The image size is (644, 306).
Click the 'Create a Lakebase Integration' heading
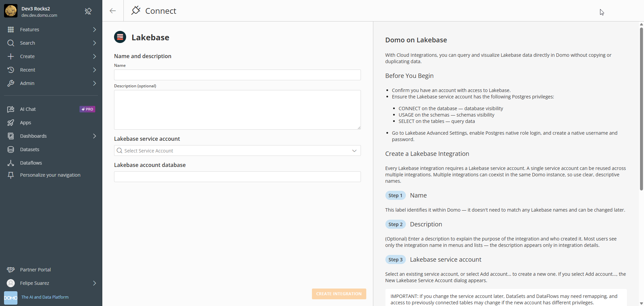427,154
